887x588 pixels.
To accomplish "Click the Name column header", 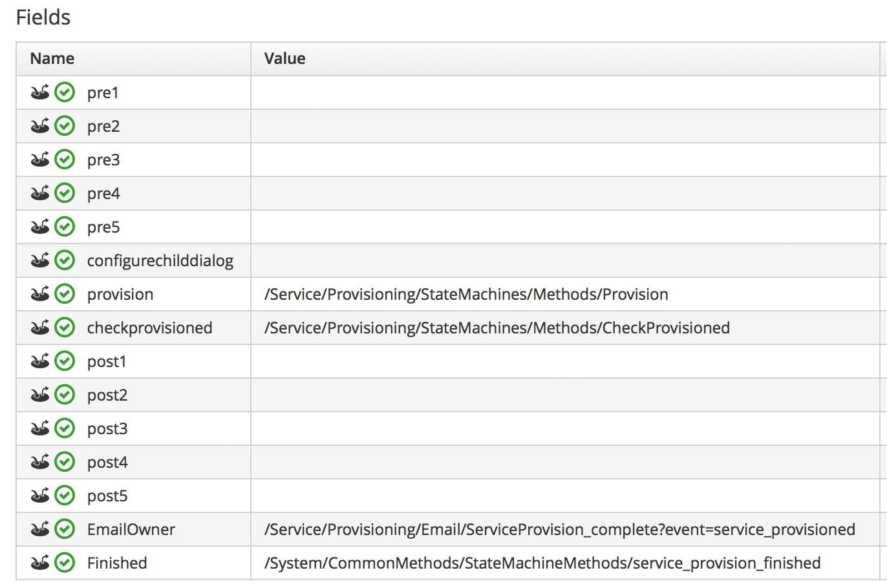I will pos(52,59).
